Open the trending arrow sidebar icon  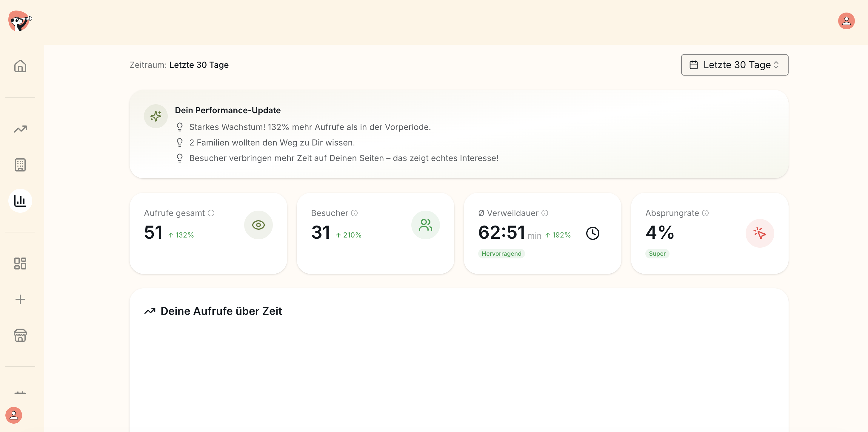pos(20,129)
